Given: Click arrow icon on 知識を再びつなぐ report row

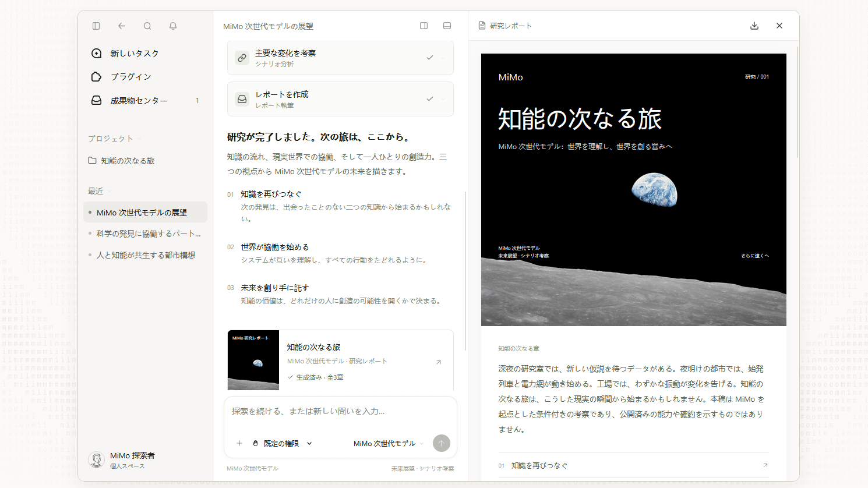Looking at the screenshot, I should pyautogui.click(x=765, y=465).
